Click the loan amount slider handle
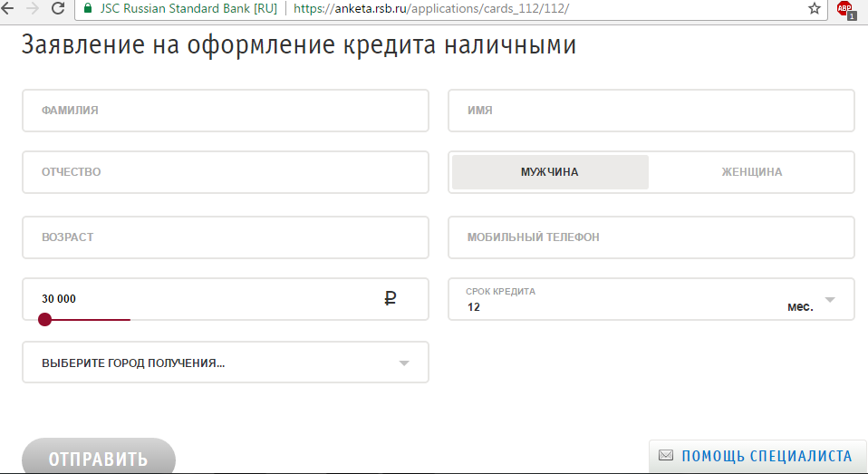This screenshot has width=868, height=474. pos(44,320)
